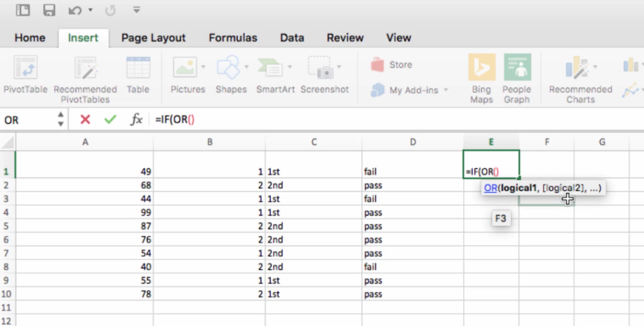The width and height of the screenshot is (644, 326).
Task: Go to the Review tab
Action: [x=345, y=38]
